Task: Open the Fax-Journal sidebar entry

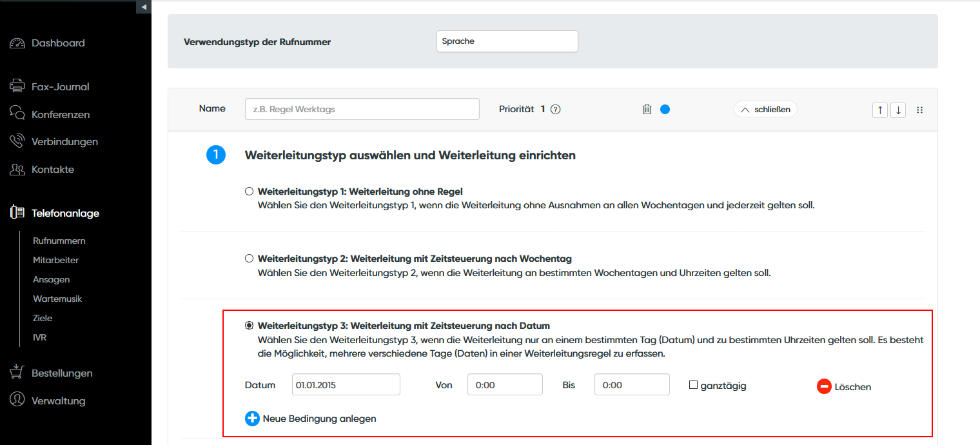Action: pyautogui.click(x=60, y=87)
